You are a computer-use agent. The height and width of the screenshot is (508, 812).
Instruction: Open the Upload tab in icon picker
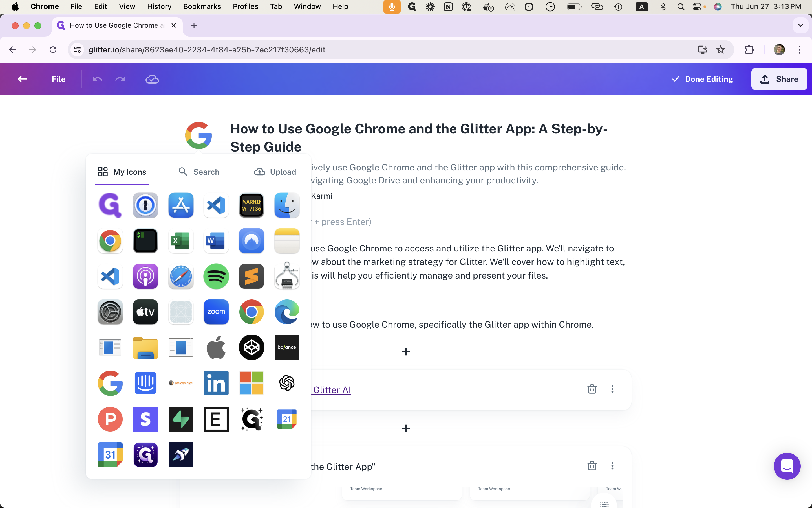tap(275, 172)
